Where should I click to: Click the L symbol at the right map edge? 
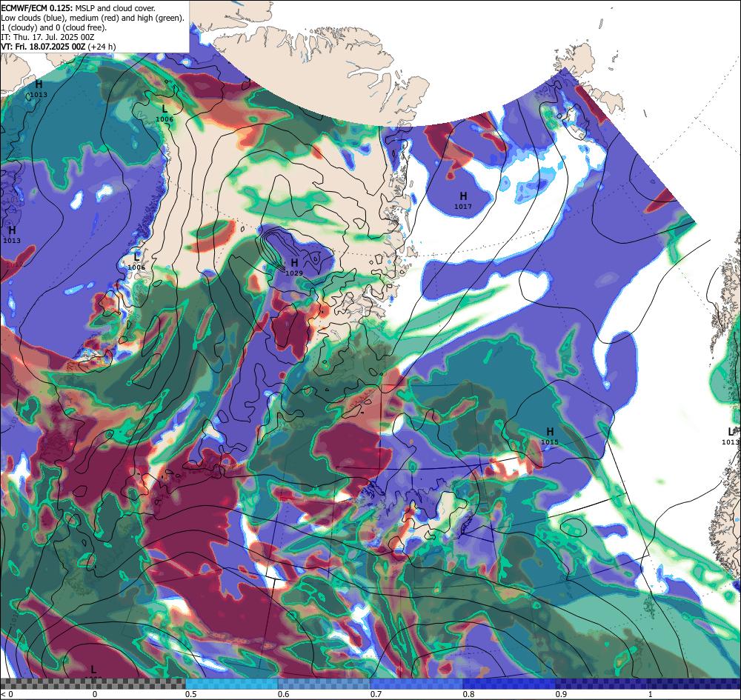(731, 431)
